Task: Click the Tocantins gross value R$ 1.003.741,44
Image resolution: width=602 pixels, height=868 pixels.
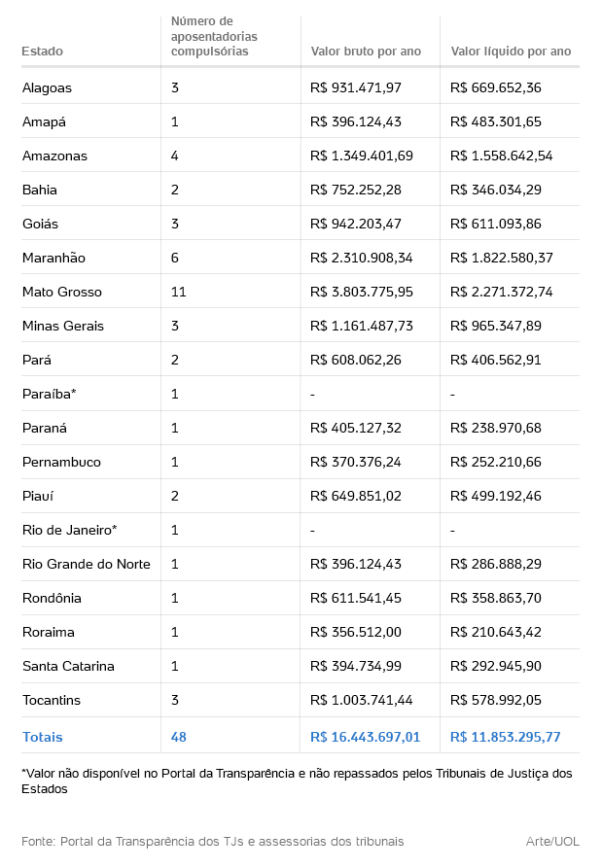Action: [362, 700]
